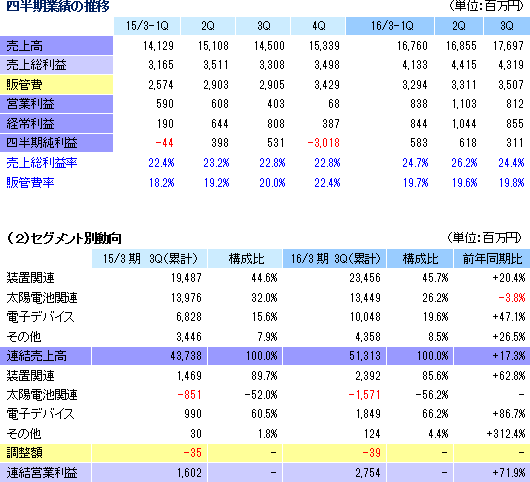Screen dimensions: 530x482
Task: Click the (2)セグメント別動向 section heading
Action: (x=64, y=239)
